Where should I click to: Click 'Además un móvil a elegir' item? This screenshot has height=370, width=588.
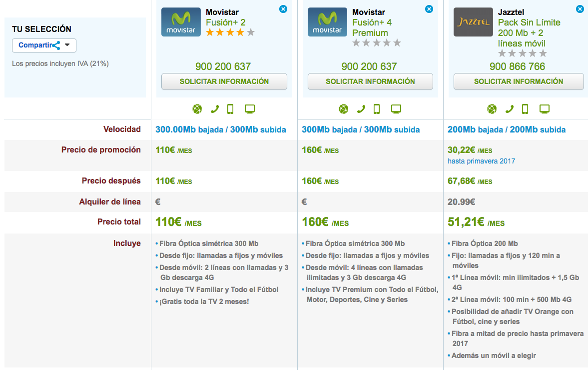(x=494, y=355)
